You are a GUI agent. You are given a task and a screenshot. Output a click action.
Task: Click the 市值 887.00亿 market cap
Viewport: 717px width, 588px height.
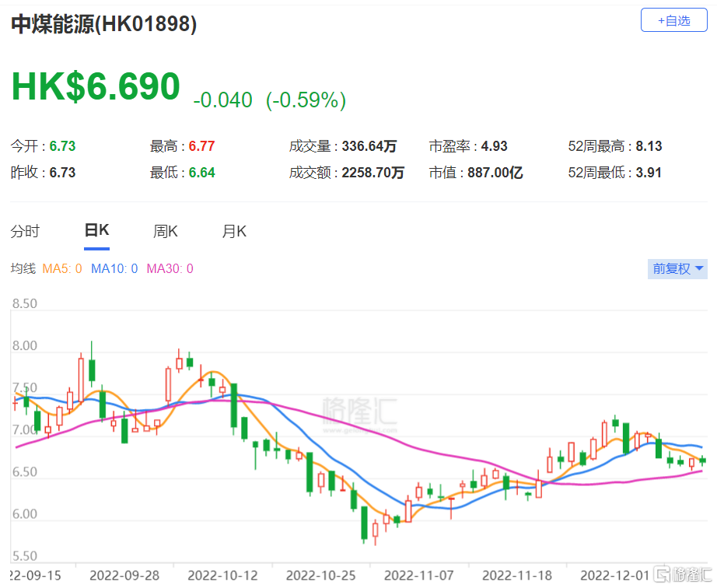pyautogui.click(x=476, y=173)
